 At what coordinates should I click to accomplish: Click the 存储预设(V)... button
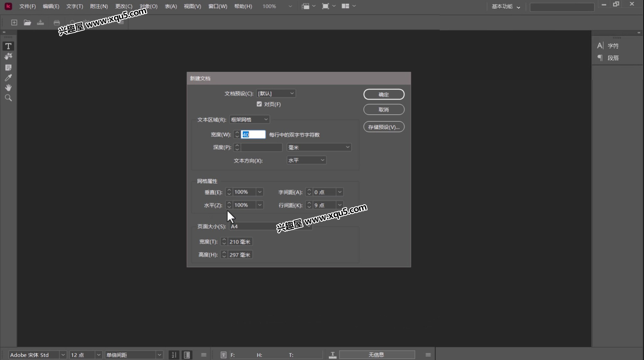coord(384,127)
